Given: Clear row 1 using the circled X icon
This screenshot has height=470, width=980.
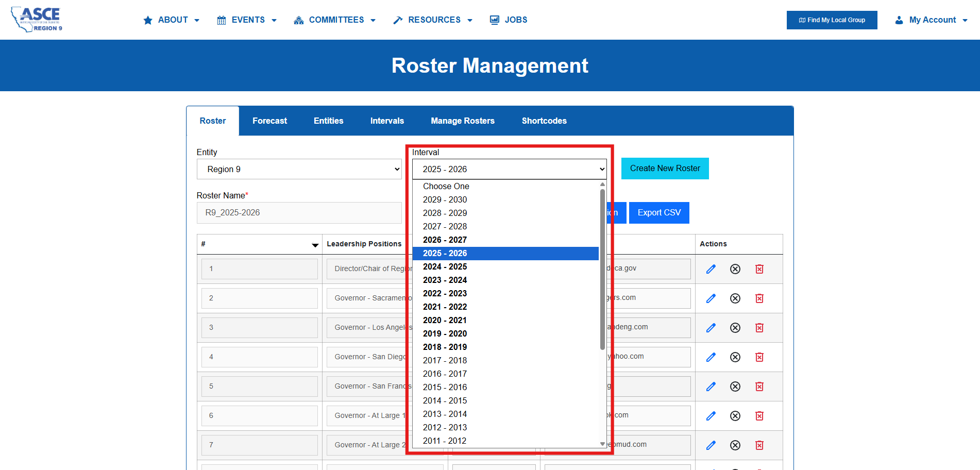Looking at the screenshot, I should [x=735, y=269].
